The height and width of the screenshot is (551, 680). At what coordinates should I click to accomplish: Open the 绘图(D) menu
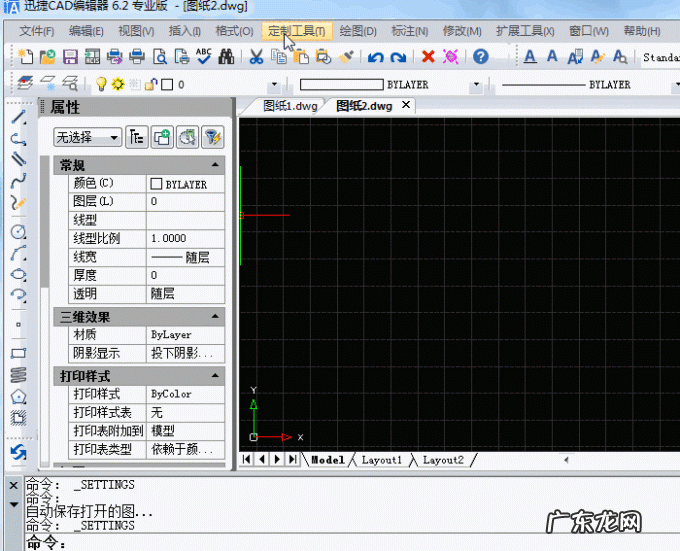point(352,31)
